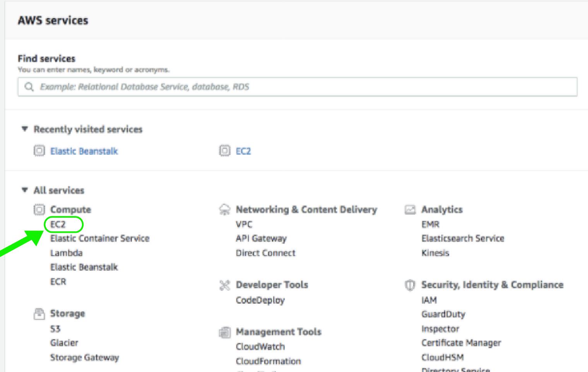
Task: Open the ECR service
Action: click(58, 282)
